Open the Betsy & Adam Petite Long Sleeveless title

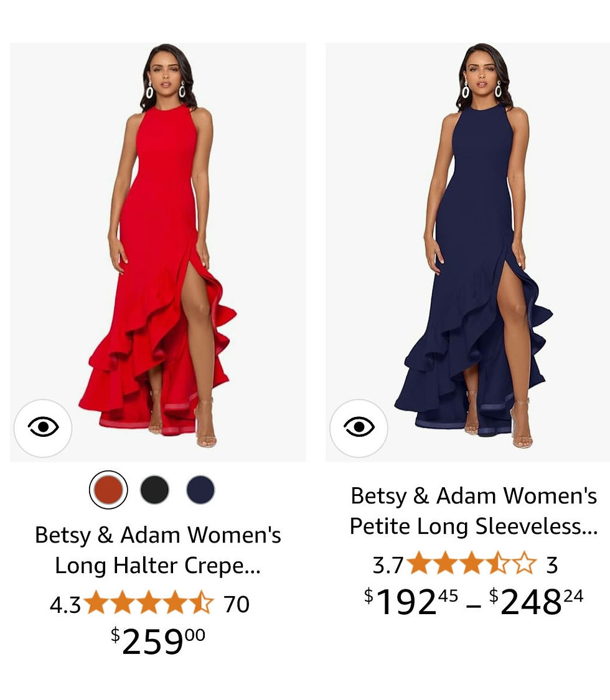click(x=473, y=511)
